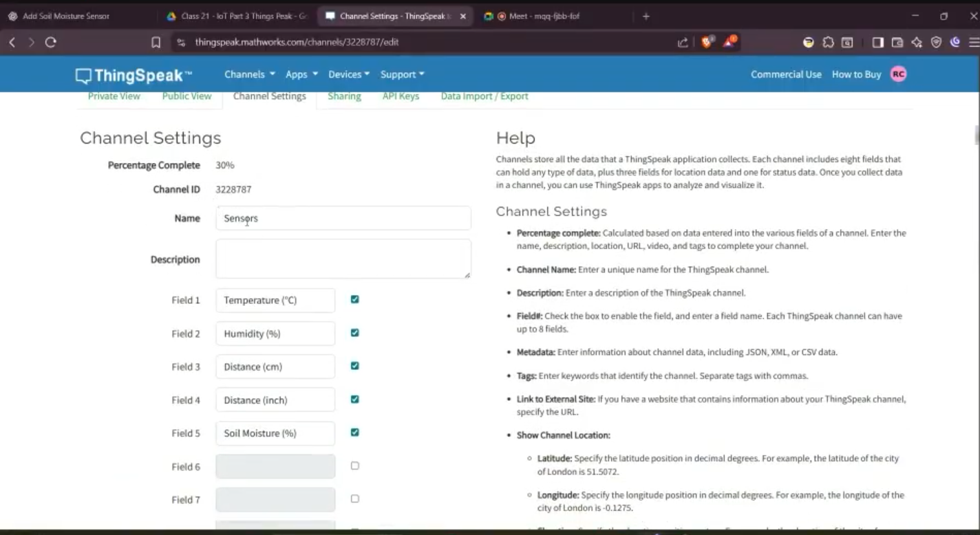Open the browser extensions puzzle icon

828,43
